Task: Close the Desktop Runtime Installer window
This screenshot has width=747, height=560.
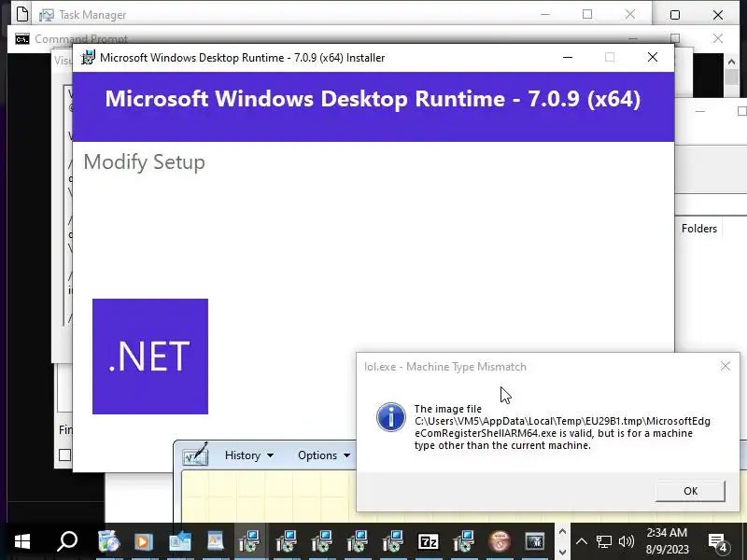Action: tap(652, 58)
